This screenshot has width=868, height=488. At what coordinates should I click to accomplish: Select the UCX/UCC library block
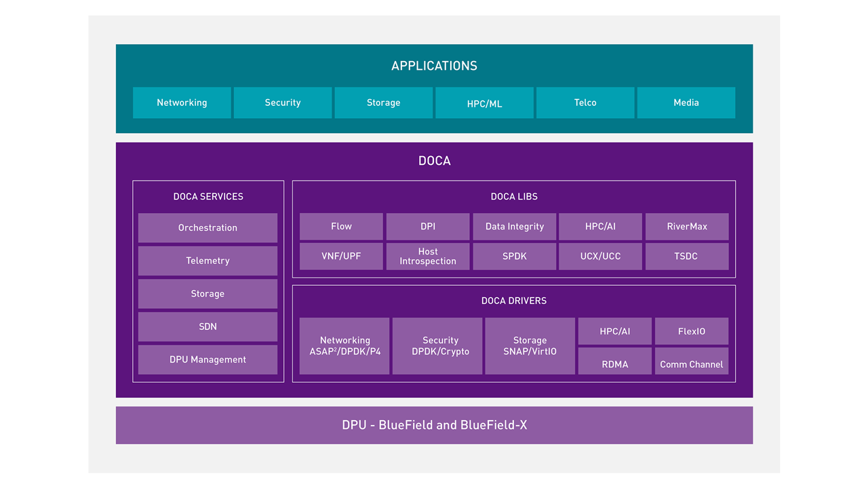[601, 257]
